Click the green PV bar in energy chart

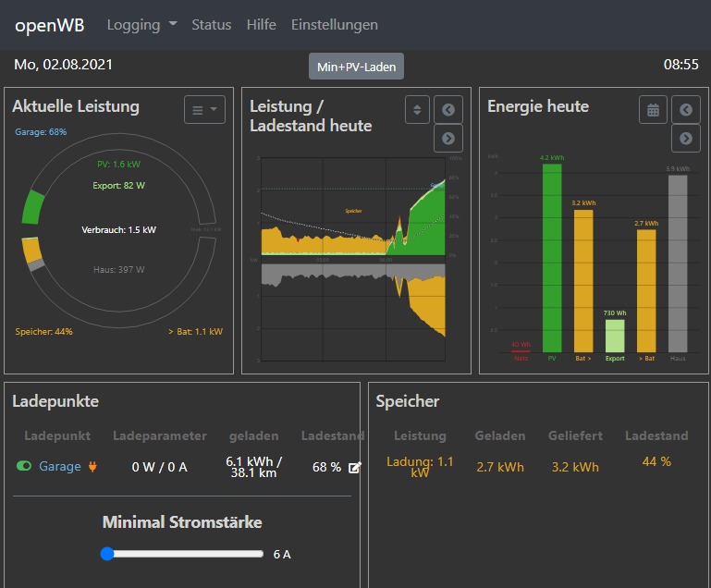(552, 259)
